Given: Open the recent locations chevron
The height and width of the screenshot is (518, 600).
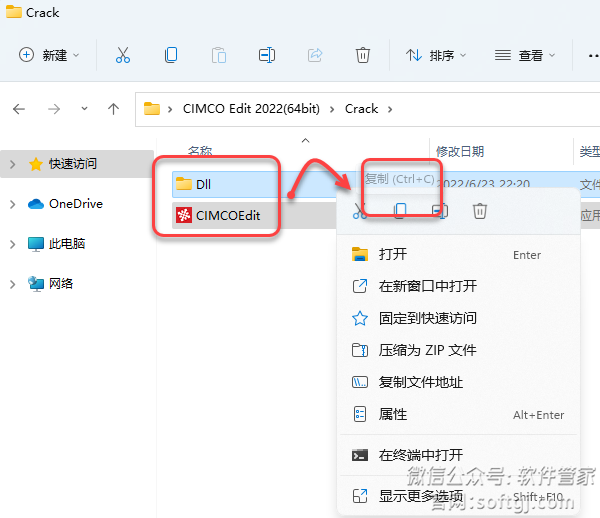Looking at the screenshot, I should (84, 109).
